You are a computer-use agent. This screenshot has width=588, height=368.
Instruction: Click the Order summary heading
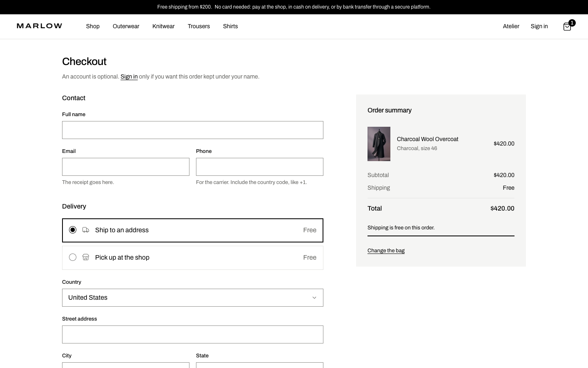(x=390, y=110)
